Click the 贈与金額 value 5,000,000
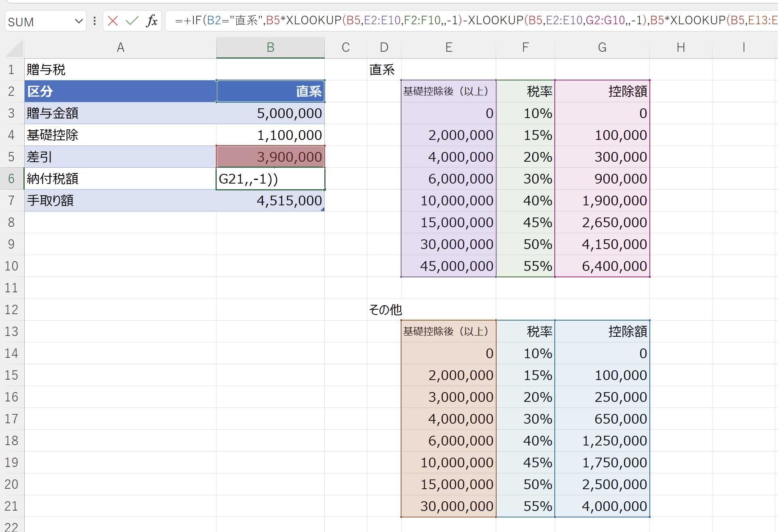Screen dimensions: 778x532 click(x=271, y=113)
